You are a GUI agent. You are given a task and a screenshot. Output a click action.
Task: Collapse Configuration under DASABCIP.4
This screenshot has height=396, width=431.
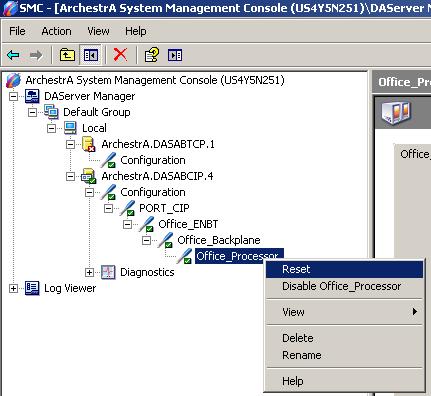89,192
